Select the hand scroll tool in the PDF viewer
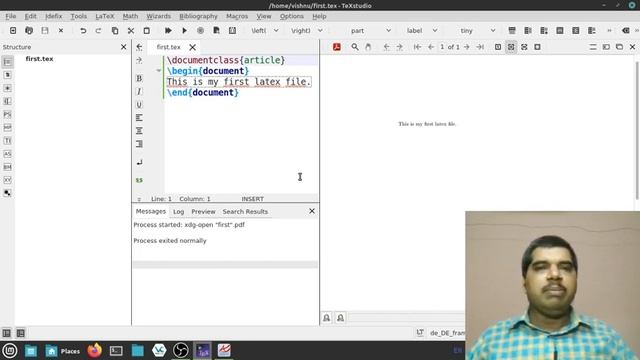Image resolution: width=640 pixels, height=360 pixels. coord(368,47)
